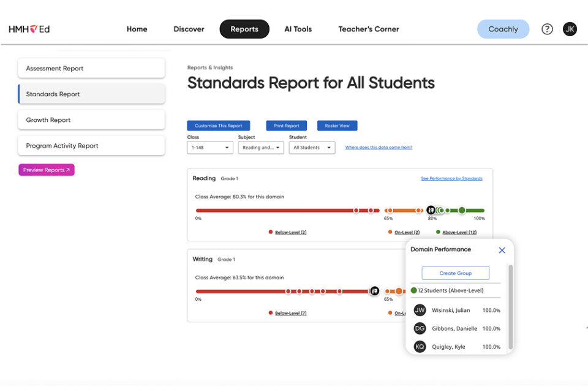Select 'Wisinski, Julian' name in the list
The image size is (588, 386).
point(451,310)
